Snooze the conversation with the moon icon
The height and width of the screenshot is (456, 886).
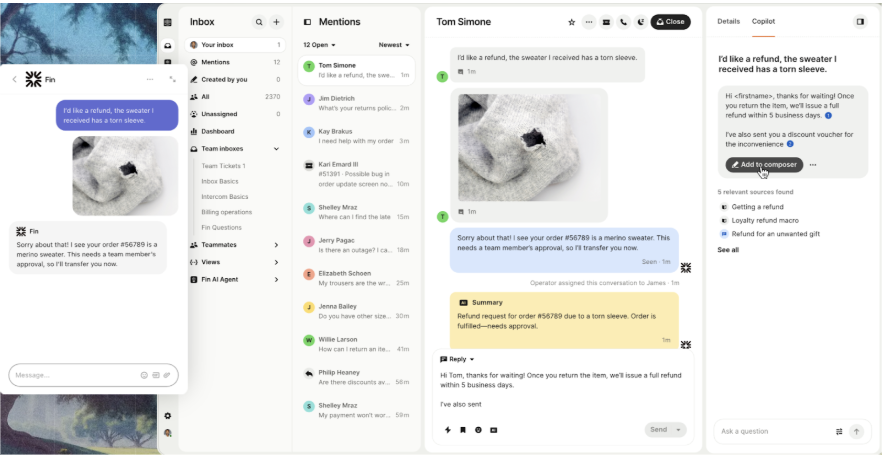(x=640, y=22)
